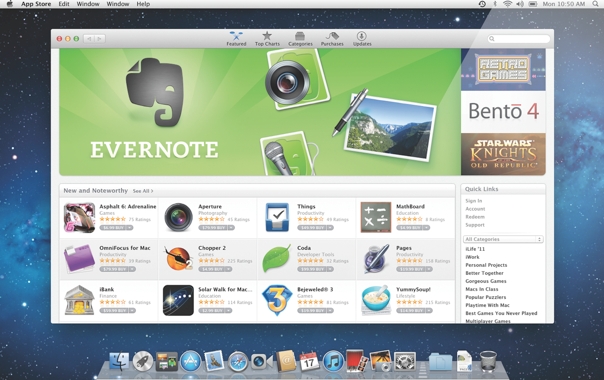Open the Edit menu
604x380 pixels.
pos(64,4)
